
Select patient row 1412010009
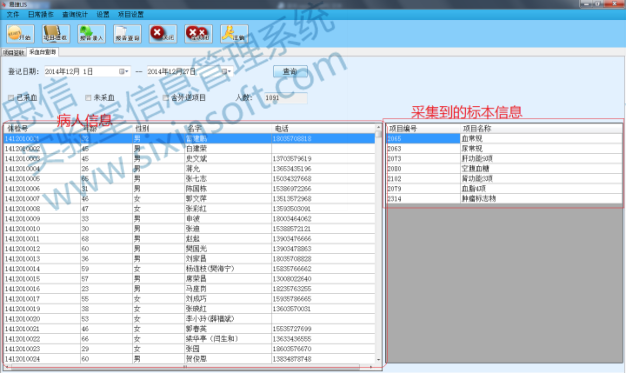tap(189, 219)
